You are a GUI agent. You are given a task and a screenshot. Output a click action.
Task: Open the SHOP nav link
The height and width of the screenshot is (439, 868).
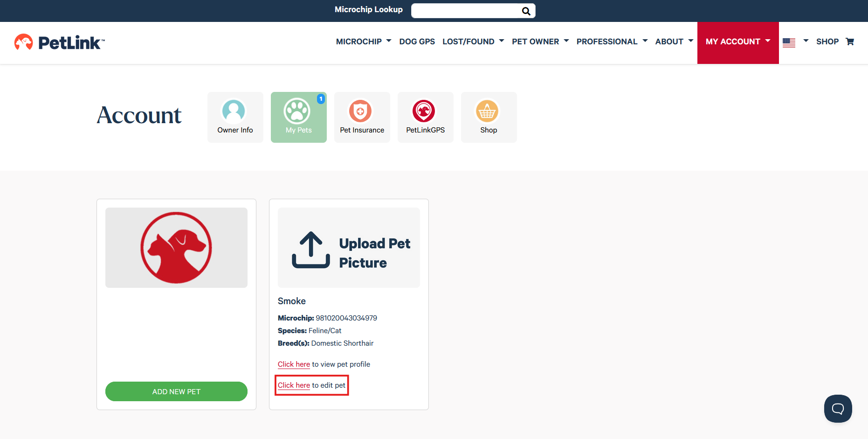(x=827, y=42)
